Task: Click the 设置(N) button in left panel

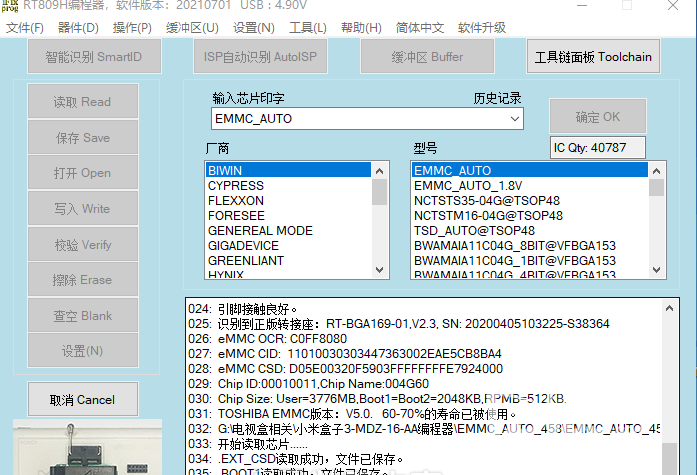Action: tap(83, 351)
